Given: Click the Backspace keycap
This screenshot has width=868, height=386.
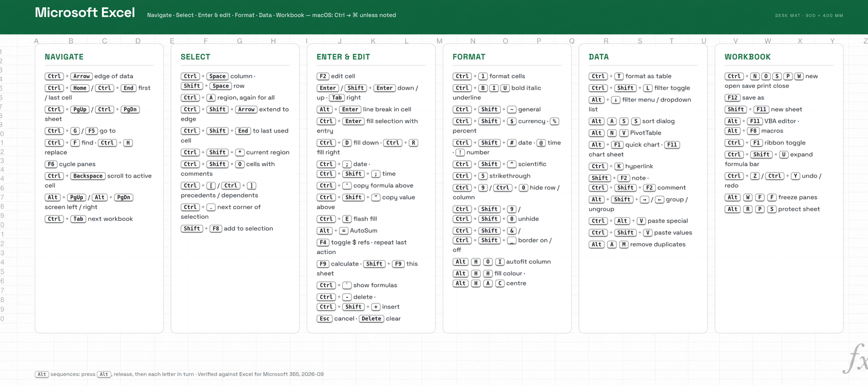Looking at the screenshot, I should click(x=88, y=176).
